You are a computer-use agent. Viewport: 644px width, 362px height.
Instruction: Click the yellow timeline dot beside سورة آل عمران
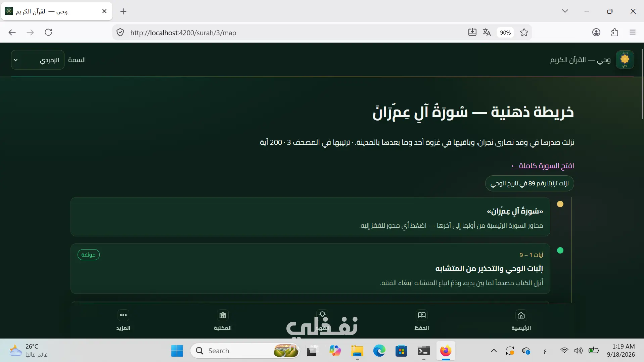coord(560,204)
